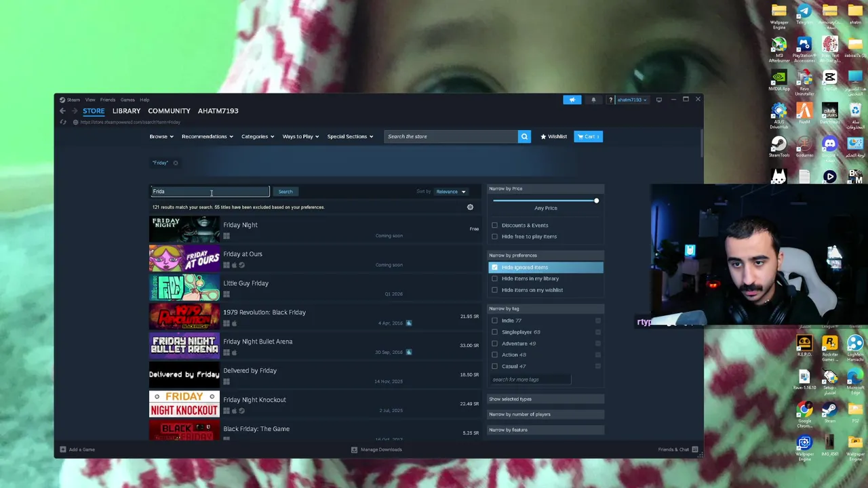Screen dimensions: 868x488
Task: Tick the Indie tag checkbox
Action: click(494, 321)
